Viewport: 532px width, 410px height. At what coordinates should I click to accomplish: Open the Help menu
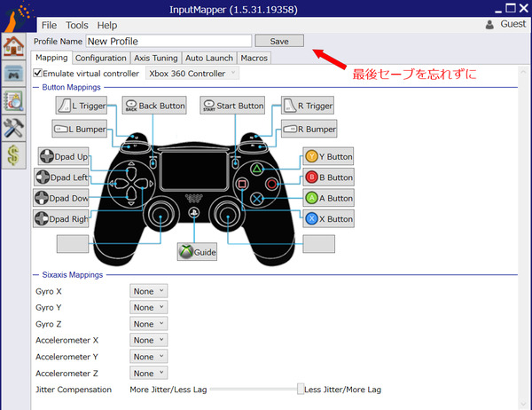[107, 26]
